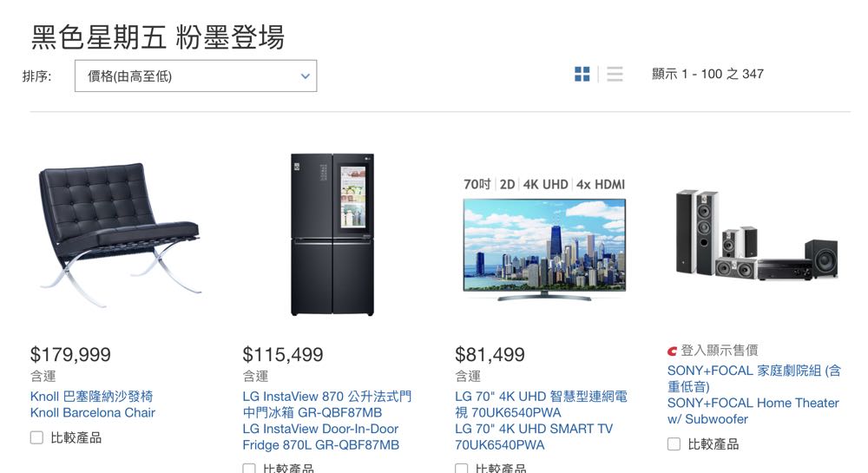This screenshot has width=868, height=473.
Task: Tick compare checkbox under LG InstaView fridge
Action: click(249, 469)
